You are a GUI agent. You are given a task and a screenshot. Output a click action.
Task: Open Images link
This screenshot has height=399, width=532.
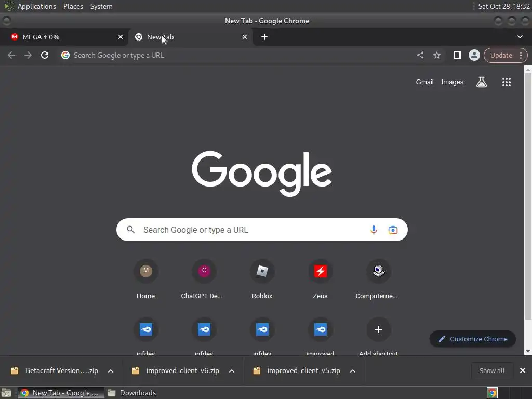pyautogui.click(x=453, y=82)
